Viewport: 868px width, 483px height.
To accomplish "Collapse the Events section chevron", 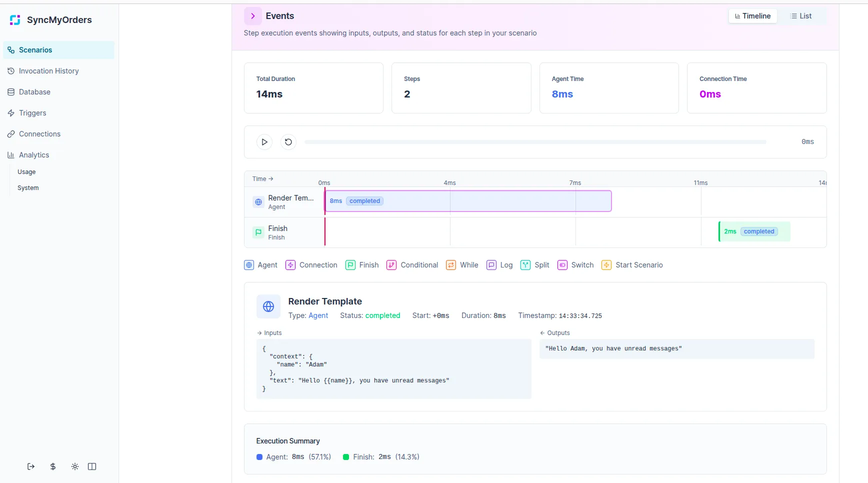I will 253,16.
